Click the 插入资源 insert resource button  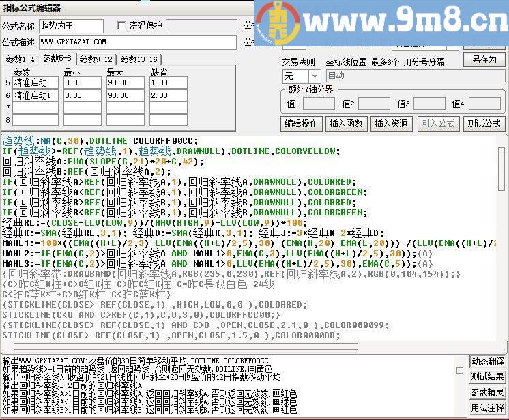click(x=391, y=123)
